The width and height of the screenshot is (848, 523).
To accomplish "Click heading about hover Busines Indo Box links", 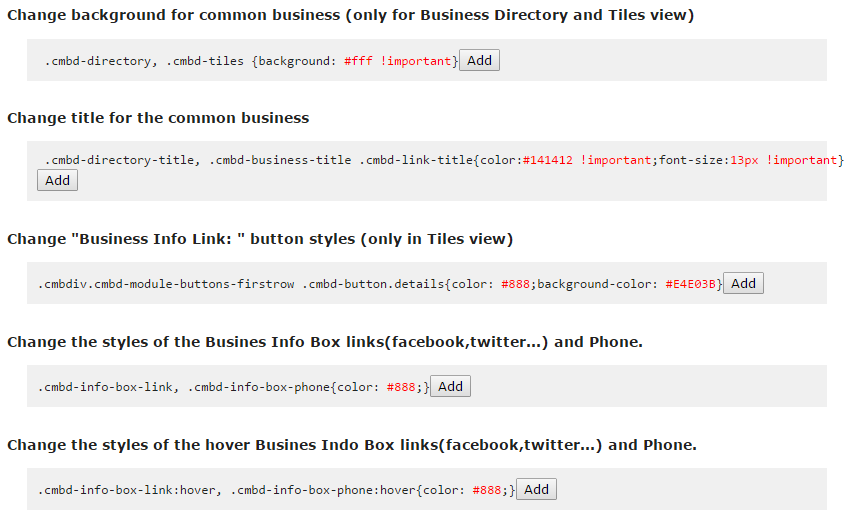I will pyautogui.click(x=352, y=445).
